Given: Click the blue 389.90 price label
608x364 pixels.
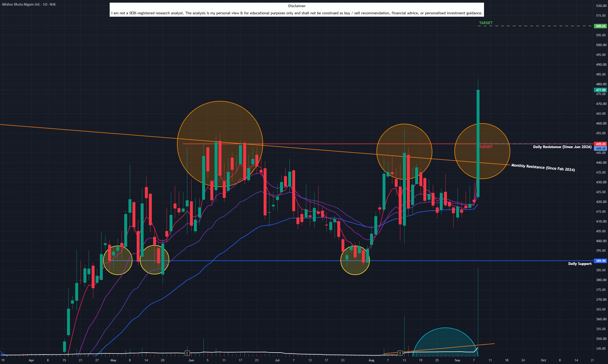Looking at the screenshot, I should [601, 261].
